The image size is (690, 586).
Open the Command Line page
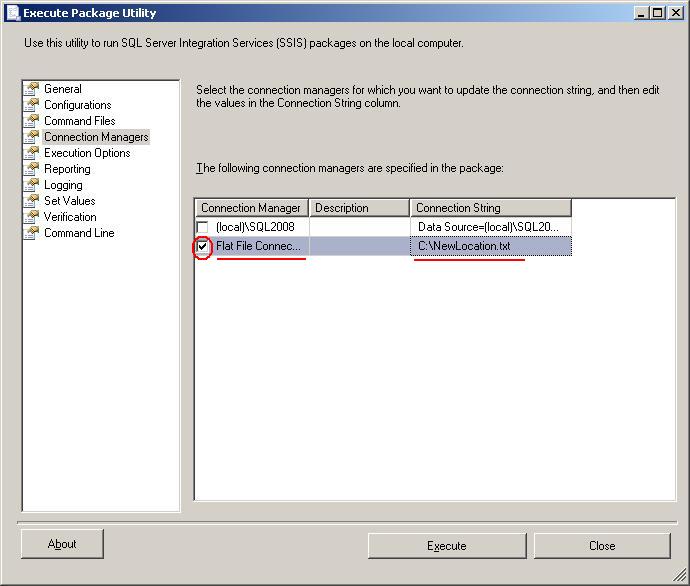[x=79, y=233]
